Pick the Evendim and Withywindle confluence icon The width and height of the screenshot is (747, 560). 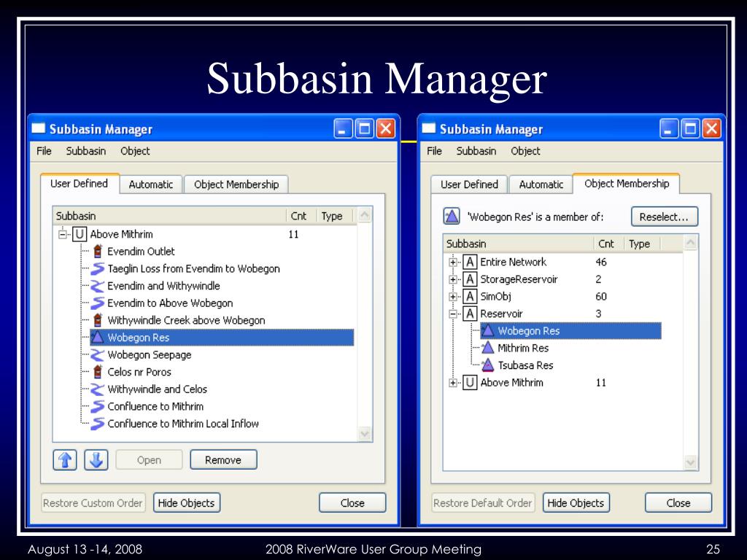98,286
